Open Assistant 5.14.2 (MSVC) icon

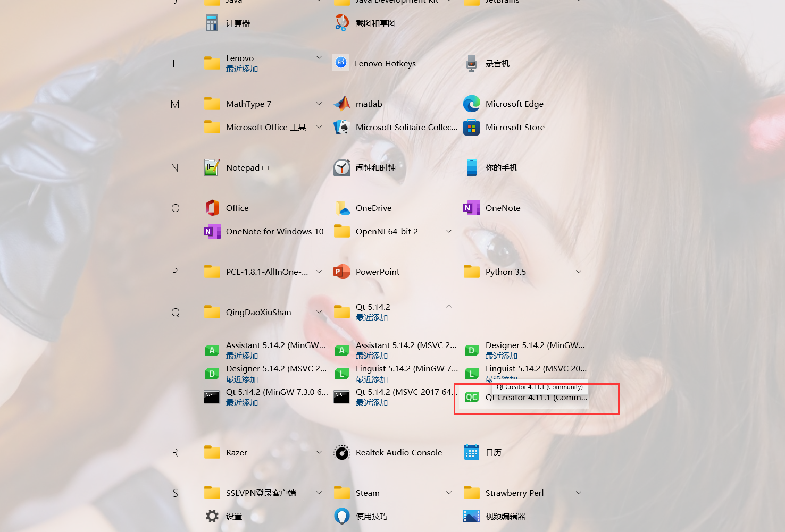click(342, 350)
